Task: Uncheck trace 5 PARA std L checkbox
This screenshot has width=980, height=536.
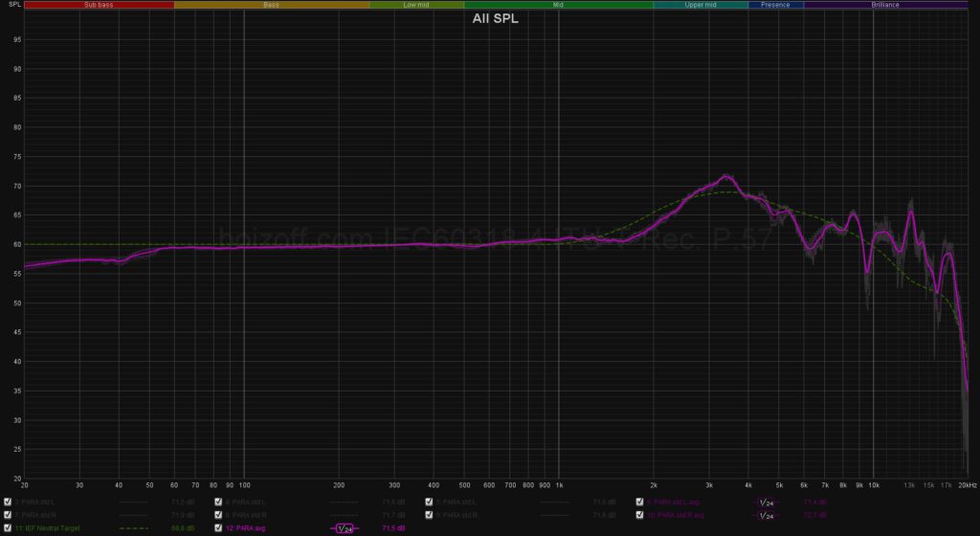Action: click(429, 502)
